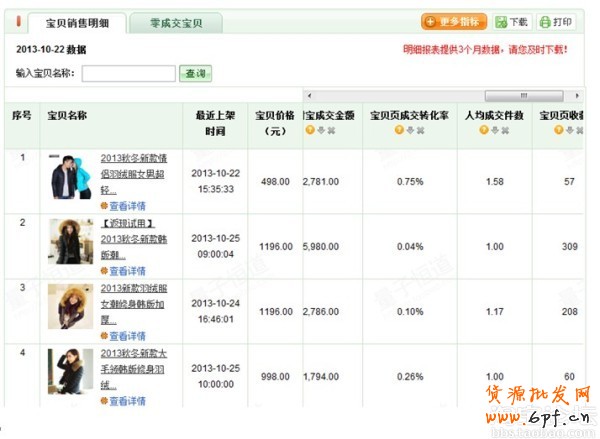Click help icon under 宝贝页成交转化率 column
600x439 pixels.
pos(399,130)
